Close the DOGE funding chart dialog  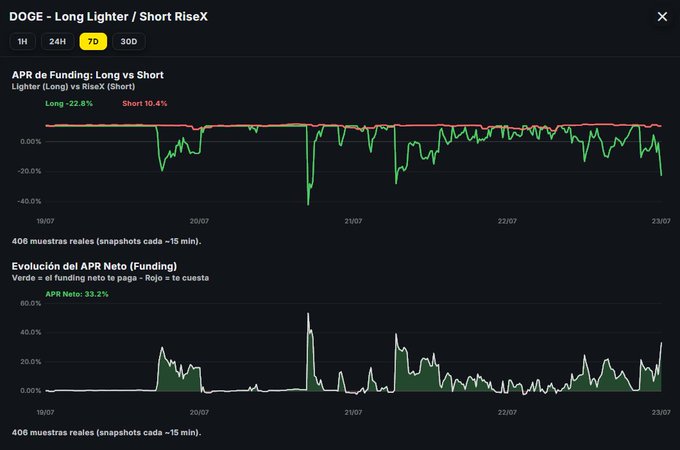pyautogui.click(x=662, y=16)
